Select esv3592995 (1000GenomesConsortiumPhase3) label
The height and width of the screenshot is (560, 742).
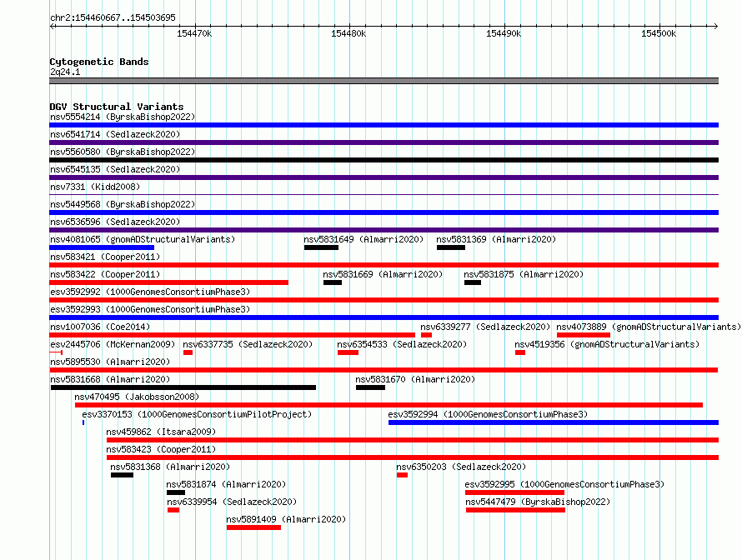click(564, 484)
